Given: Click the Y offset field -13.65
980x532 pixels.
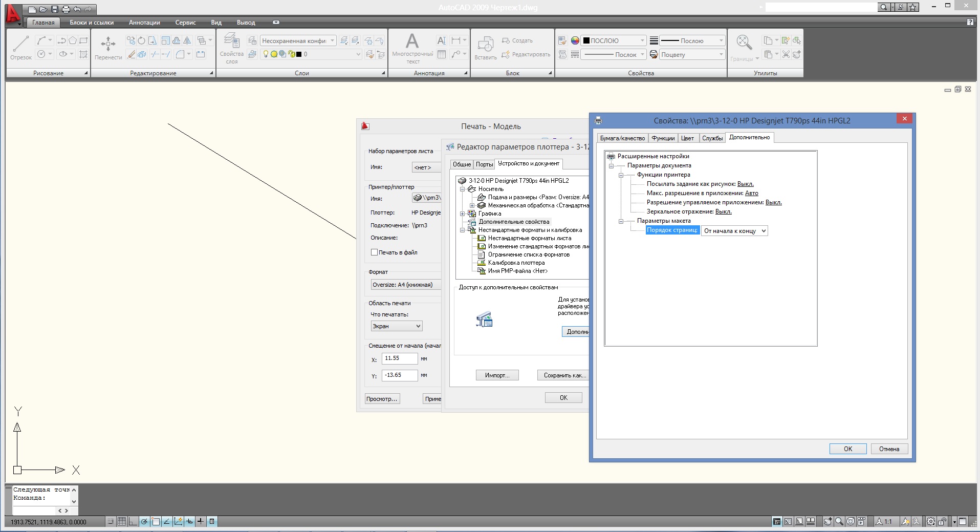Looking at the screenshot, I should point(400,375).
